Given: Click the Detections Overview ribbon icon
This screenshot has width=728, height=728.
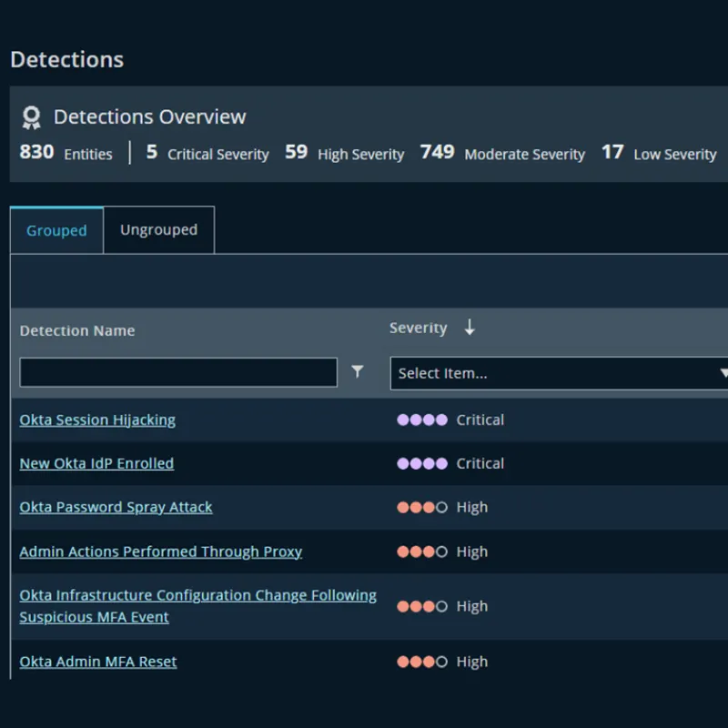Looking at the screenshot, I should (x=32, y=117).
